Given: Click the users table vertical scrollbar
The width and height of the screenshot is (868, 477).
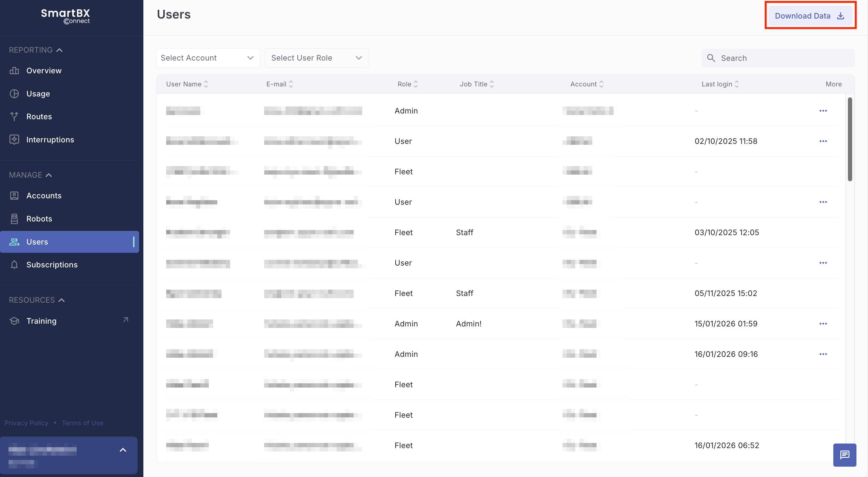Looking at the screenshot, I should (x=850, y=139).
